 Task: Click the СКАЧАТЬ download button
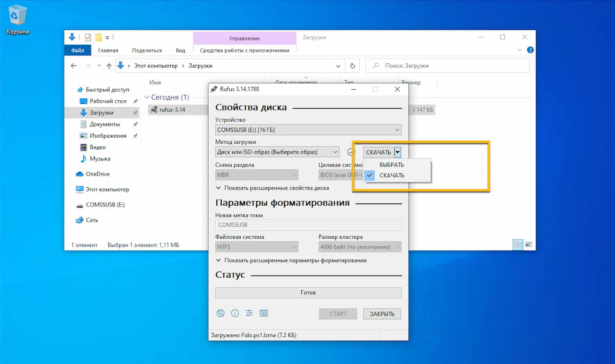coord(378,152)
